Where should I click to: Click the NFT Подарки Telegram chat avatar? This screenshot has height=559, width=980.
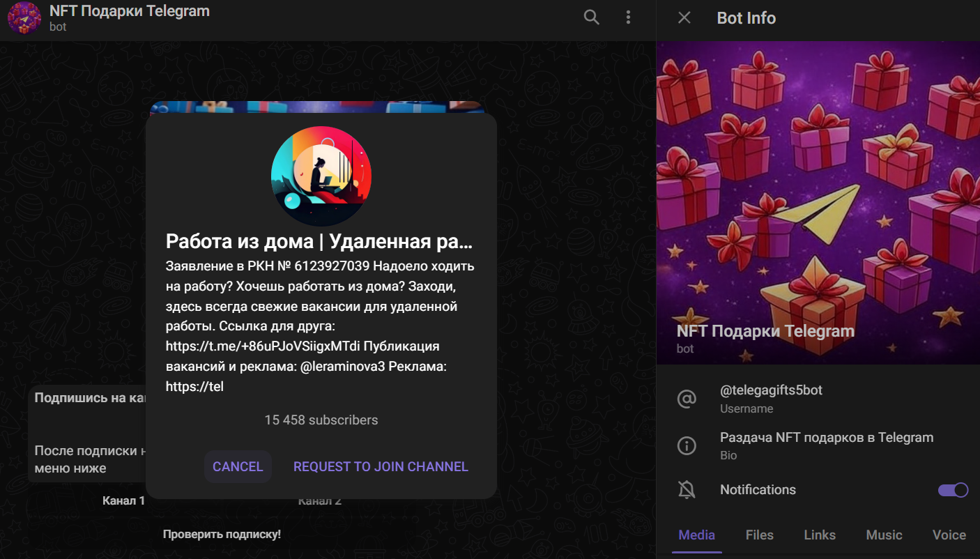[24, 17]
